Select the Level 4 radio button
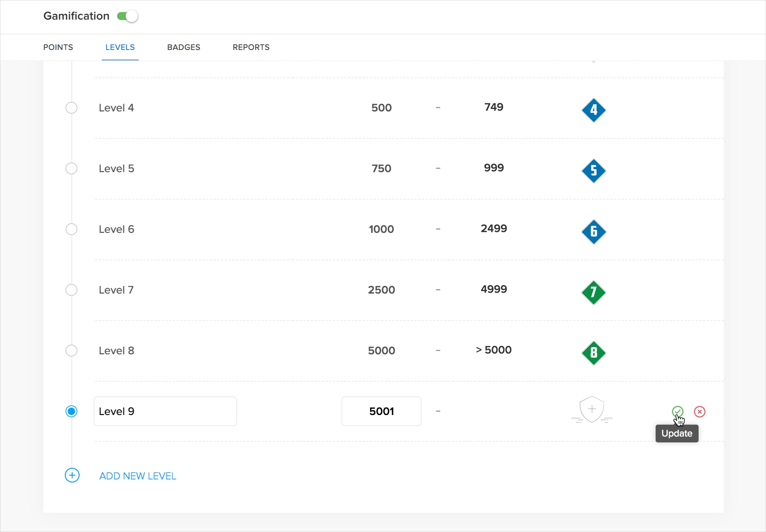The image size is (766, 532). click(71, 108)
